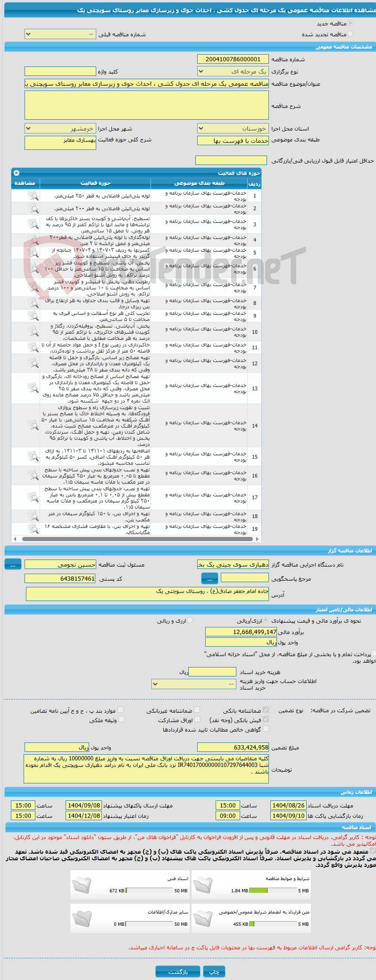
Task: Click the کلید واژه input field
Action: [x=60, y=72]
